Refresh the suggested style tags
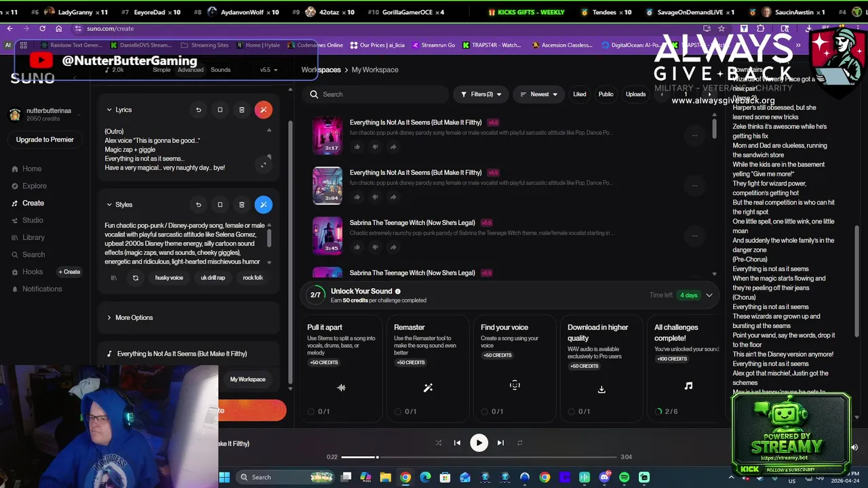Screen dimensions: 868x488 [x=136, y=278]
